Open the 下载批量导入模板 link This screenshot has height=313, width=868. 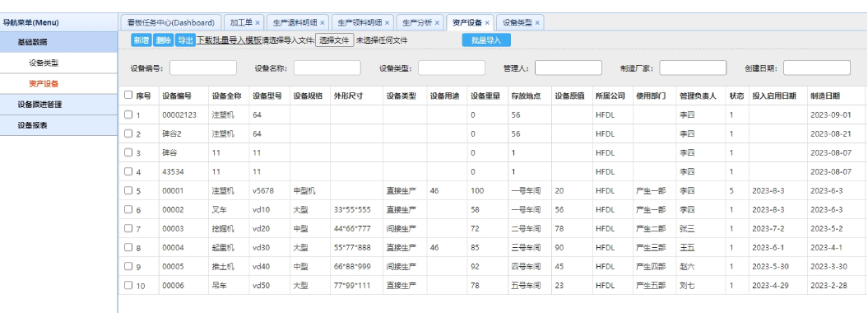[230, 40]
